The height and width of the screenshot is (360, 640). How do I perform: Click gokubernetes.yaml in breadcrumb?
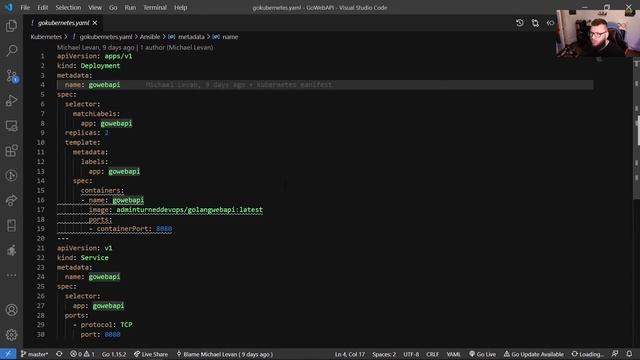(x=106, y=37)
